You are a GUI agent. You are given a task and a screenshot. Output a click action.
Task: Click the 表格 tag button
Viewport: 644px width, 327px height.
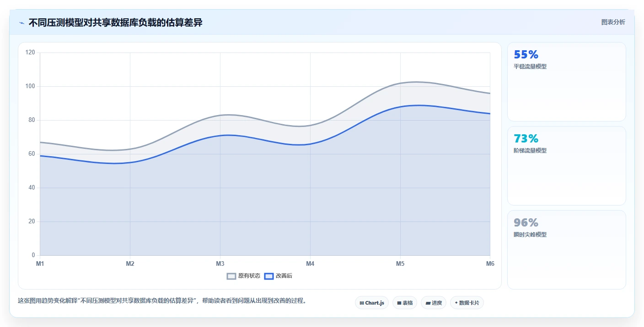(405, 303)
